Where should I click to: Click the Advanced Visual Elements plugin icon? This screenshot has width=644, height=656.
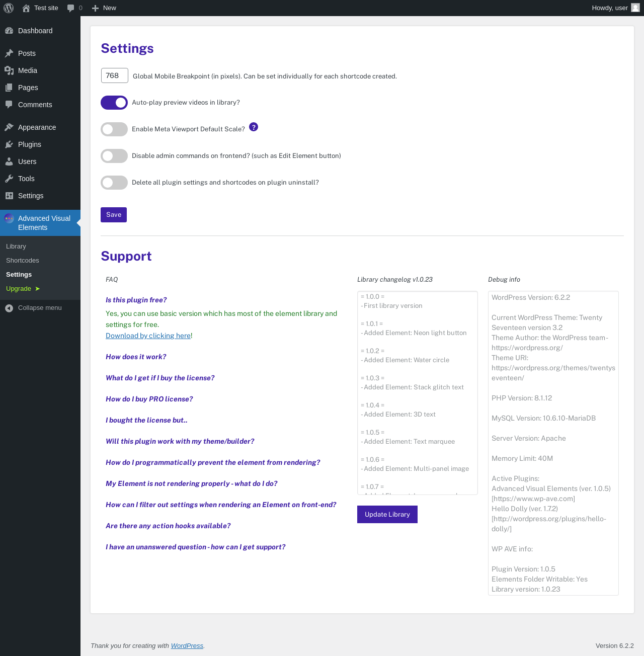pyautogui.click(x=9, y=218)
